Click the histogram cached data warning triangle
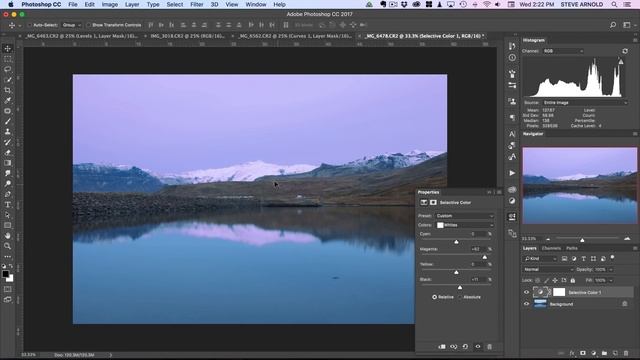The width and height of the screenshot is (640, 360). click(621, 62)
